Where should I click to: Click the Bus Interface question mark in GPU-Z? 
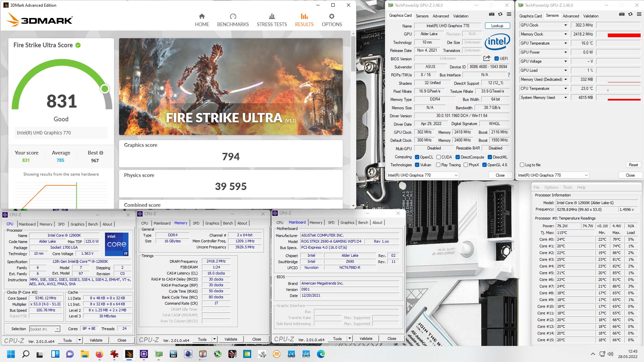click(508, 75)
